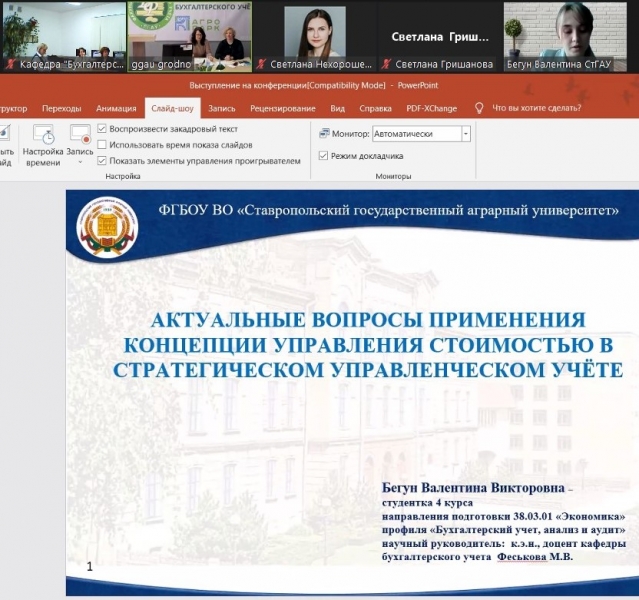Click the university emblem on the slide

pyautogui.click(x=107, y=227)
